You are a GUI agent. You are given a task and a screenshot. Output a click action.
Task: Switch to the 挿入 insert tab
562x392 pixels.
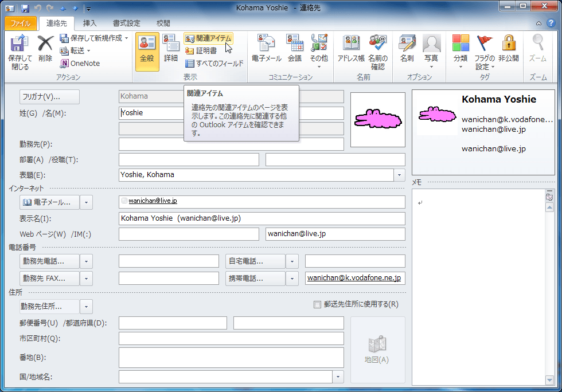pyautogui.click(x=89, y=23)
